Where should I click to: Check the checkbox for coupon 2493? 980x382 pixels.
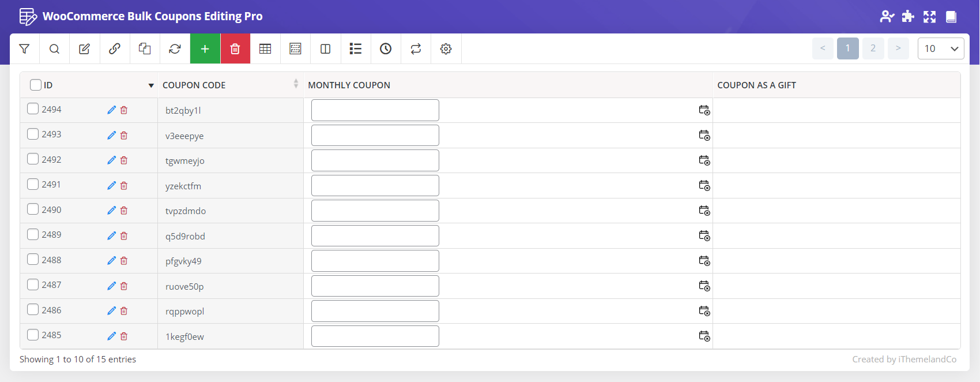tap(33, 134)
